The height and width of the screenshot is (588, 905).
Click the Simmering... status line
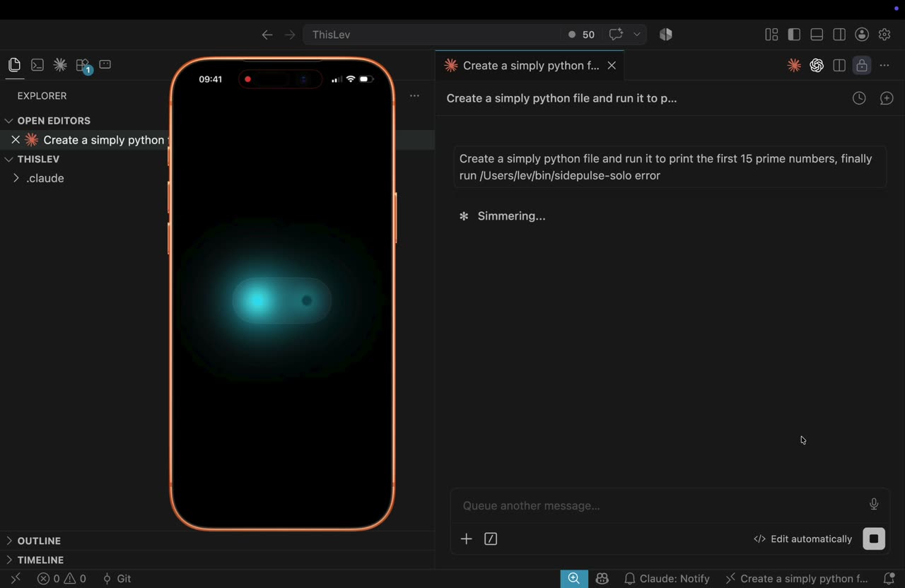pos(503,216)
